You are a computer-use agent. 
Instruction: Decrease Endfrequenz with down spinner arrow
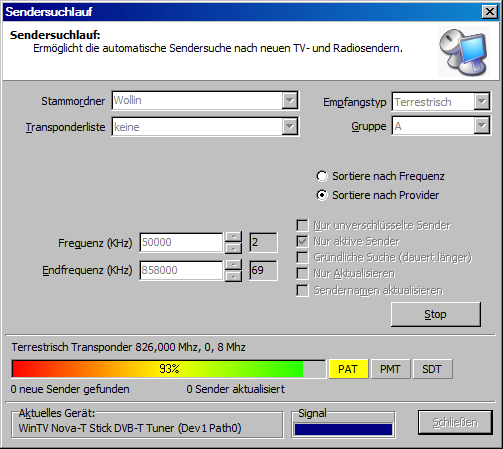click(233, 276)
